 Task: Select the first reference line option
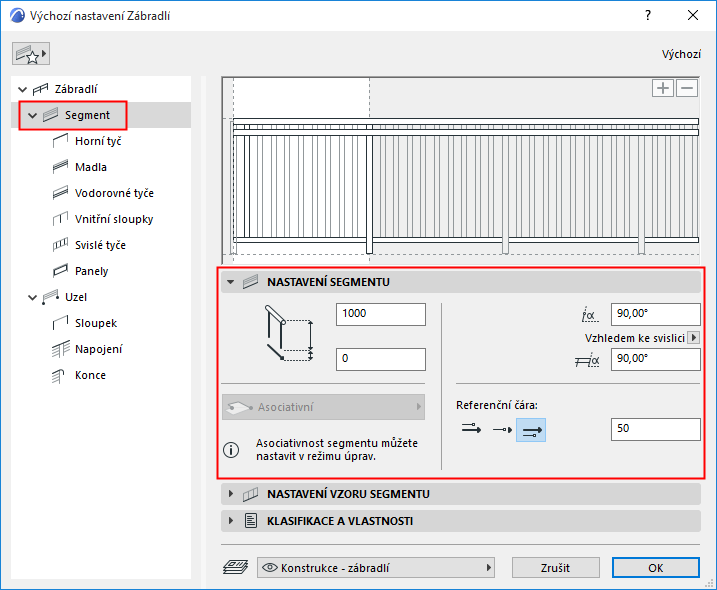[471, 429]
